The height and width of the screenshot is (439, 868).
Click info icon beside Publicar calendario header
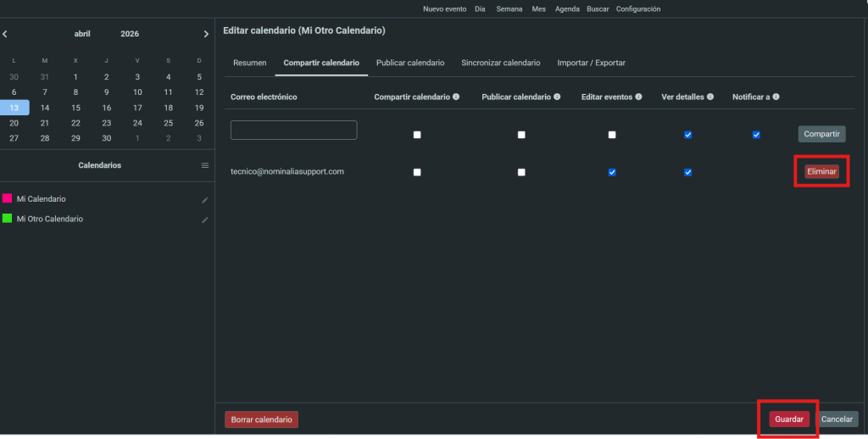click(x=557, y=97)
